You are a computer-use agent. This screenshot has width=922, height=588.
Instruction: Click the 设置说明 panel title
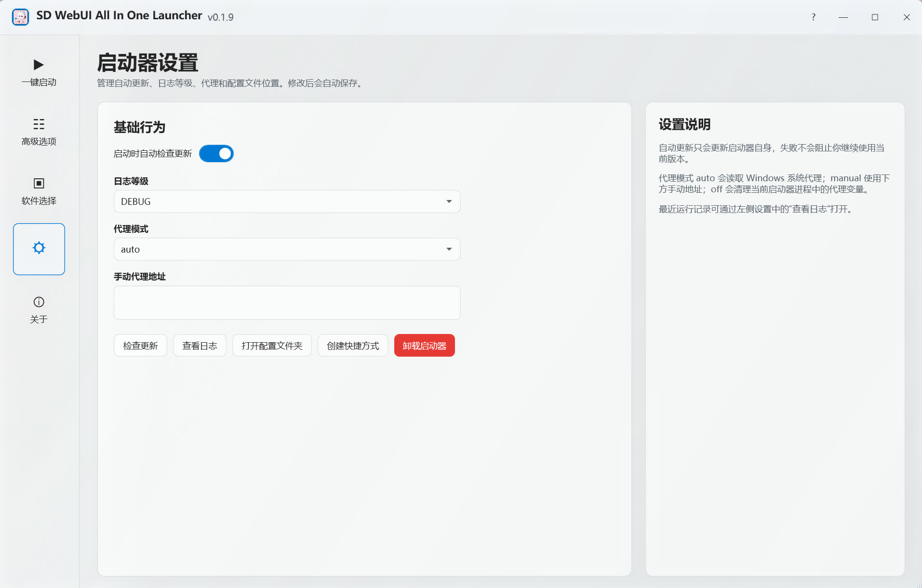(x=685, y=124)
